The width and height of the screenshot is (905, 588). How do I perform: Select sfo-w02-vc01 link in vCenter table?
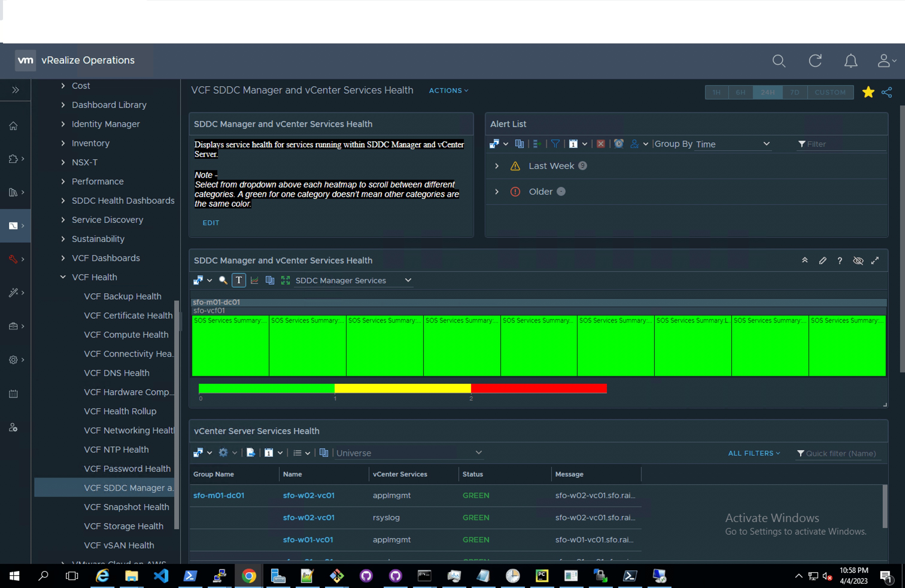[x=308, y=495]
